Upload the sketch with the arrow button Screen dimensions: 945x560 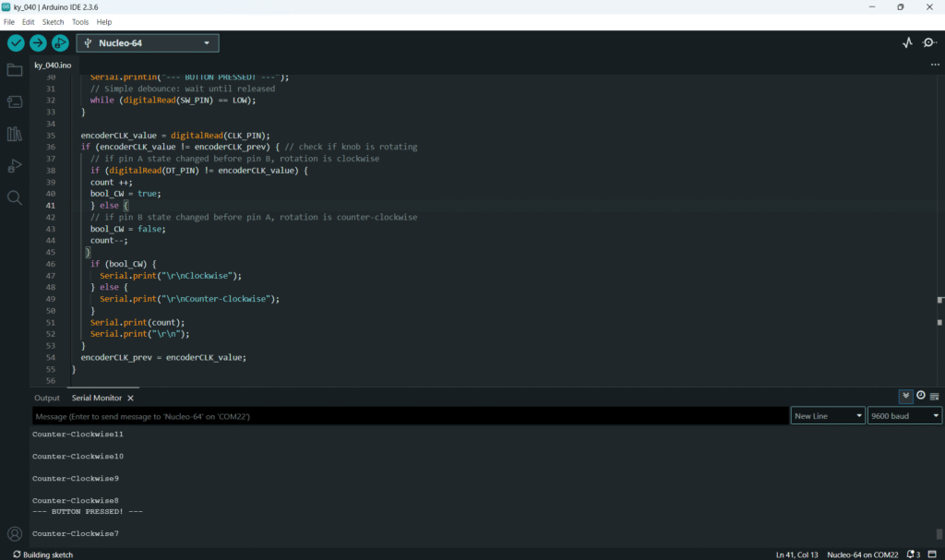(x=38, y=43)
